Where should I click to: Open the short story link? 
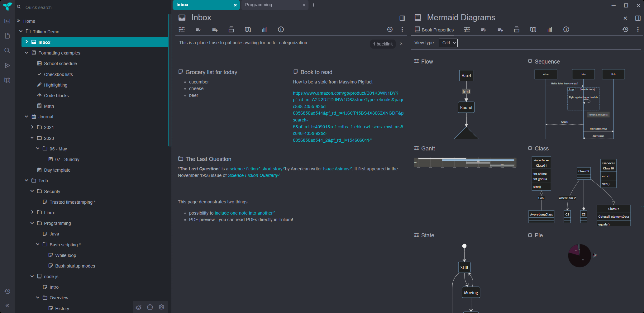coord(273,169)
